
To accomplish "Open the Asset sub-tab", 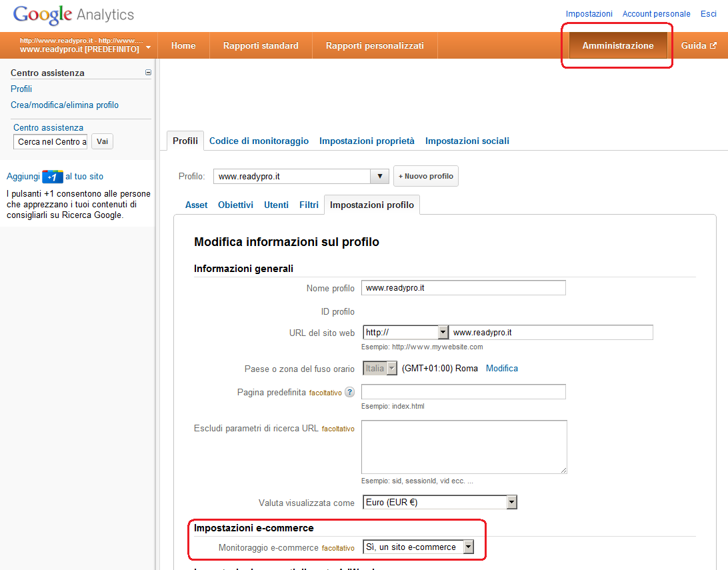I will tap(197, 205).
